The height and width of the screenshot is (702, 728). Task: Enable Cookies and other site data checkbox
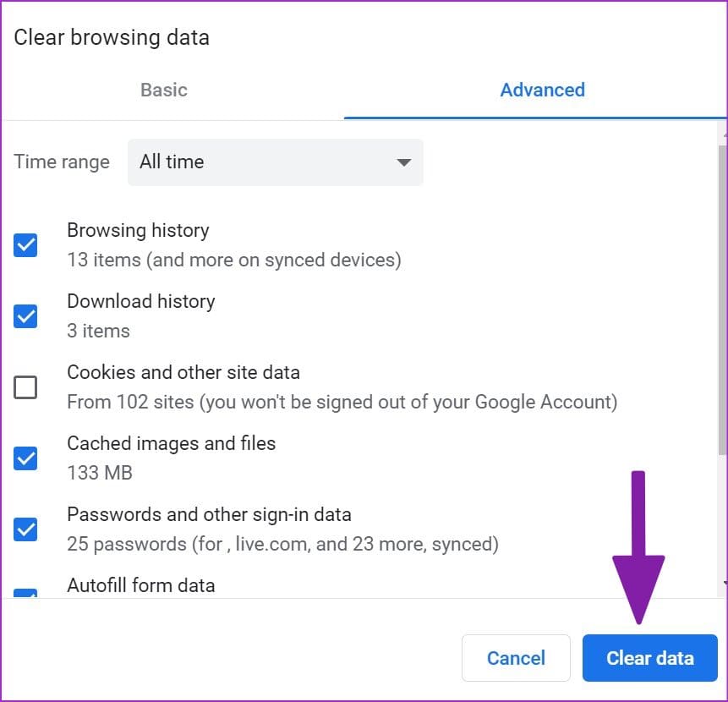tap(25, 387)
